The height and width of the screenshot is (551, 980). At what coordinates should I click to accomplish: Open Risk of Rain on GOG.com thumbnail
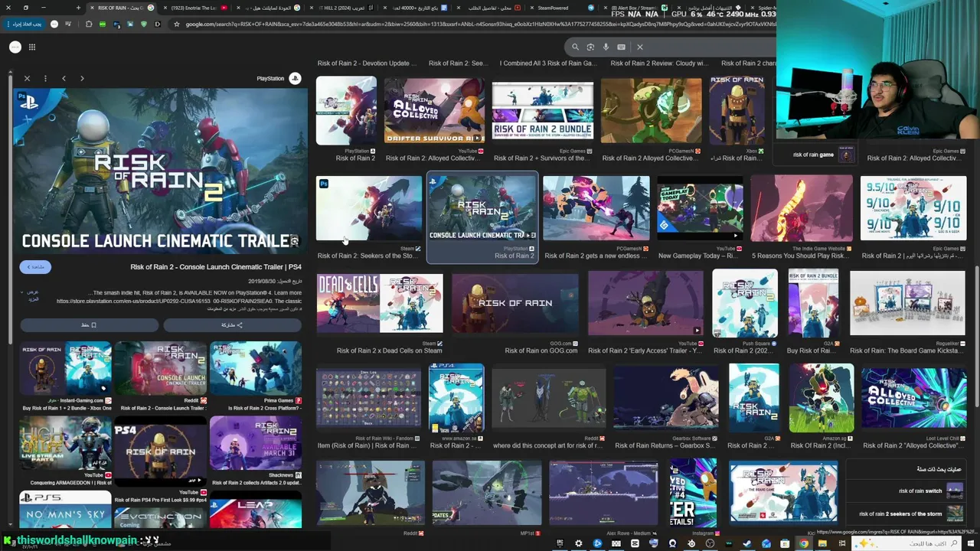coord(515,303)
